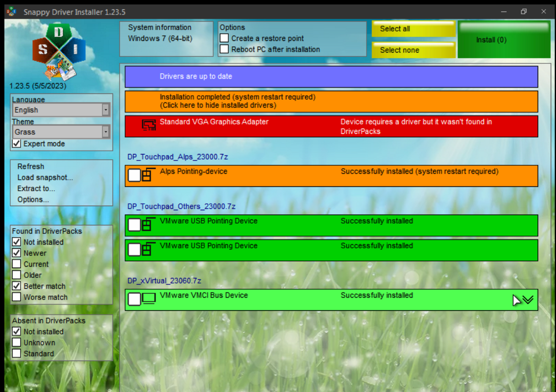Minimize the Snappy Driver Installer window
Viewport: 556px width, 392px height.
coord(504,12)
